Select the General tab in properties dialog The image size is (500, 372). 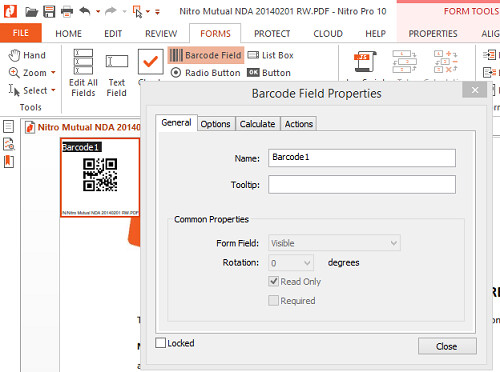point(176,123)
